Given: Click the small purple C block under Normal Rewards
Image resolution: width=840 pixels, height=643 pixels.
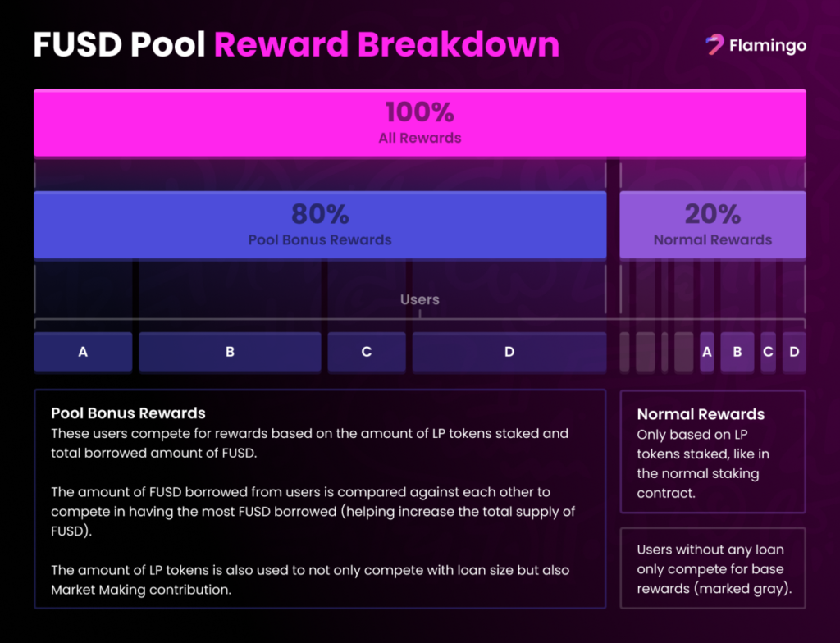Looking at the screenshot, I should coord(768,352).
